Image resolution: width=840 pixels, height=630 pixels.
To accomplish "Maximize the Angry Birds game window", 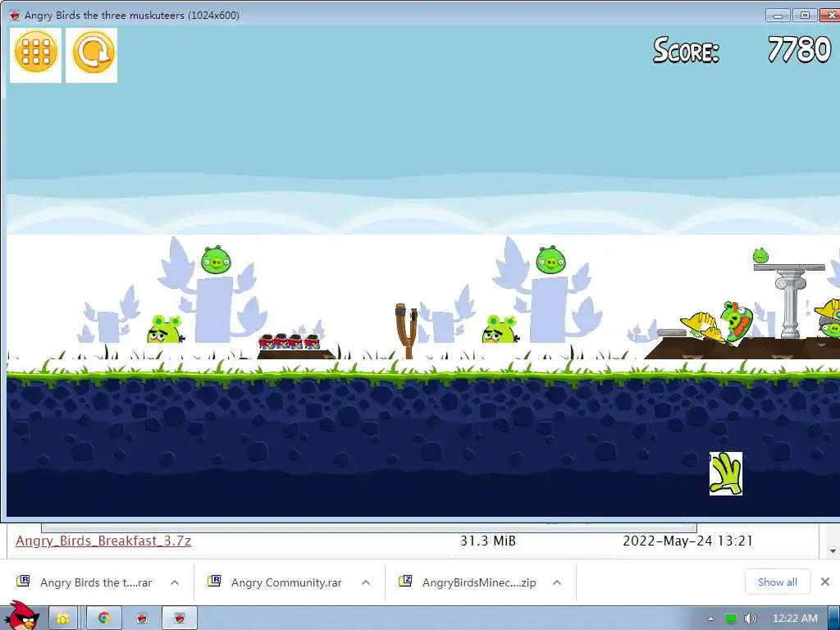I will pyautogui.click(x=806, y=15).
